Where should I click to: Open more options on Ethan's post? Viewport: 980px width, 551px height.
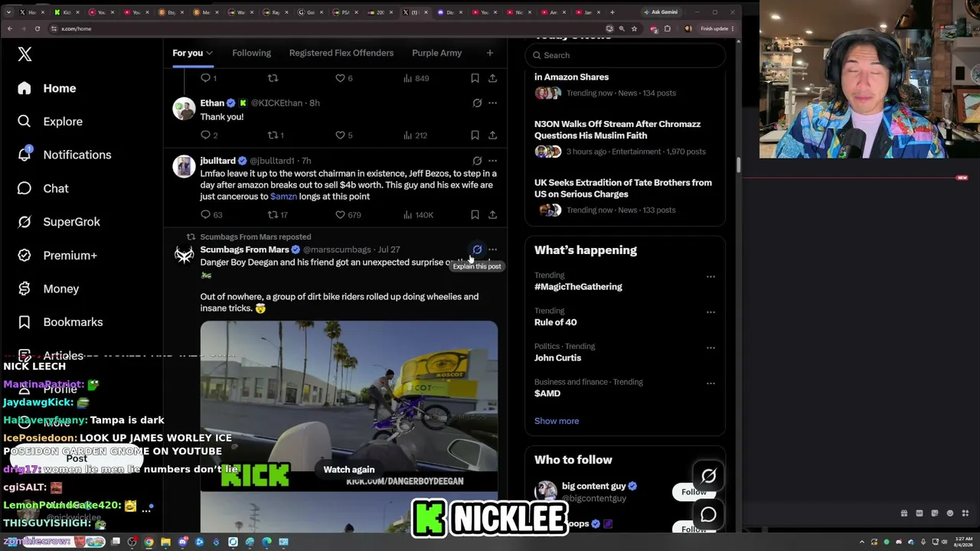pos(492,103)
